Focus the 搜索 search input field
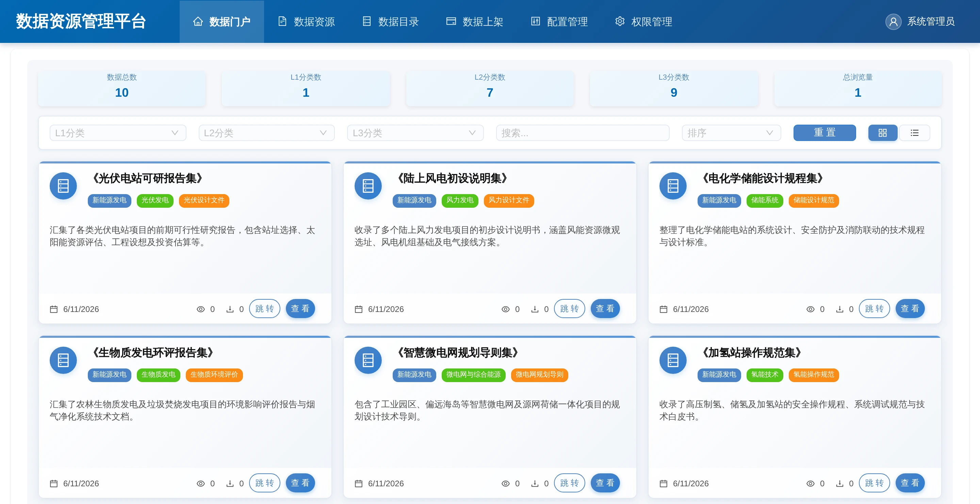This screenshot has width=980, height=504. [x=583, y=133]
